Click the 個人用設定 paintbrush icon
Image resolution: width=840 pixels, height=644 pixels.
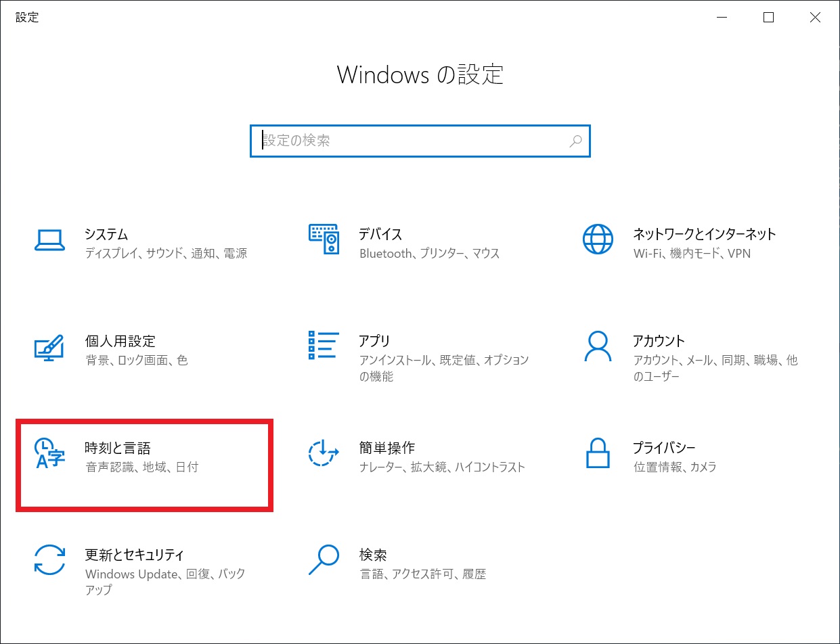pos(49,346)
